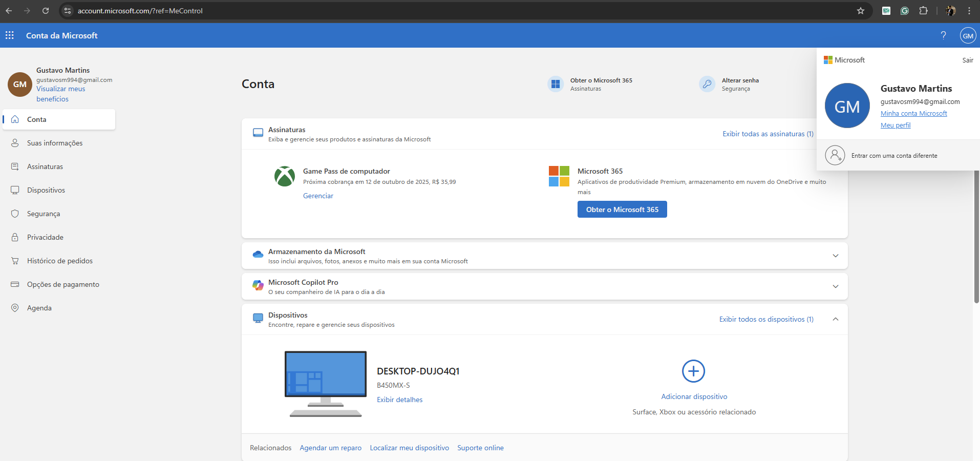
Task: Click the OneDrive cloud storage icon
Action: 258,255
